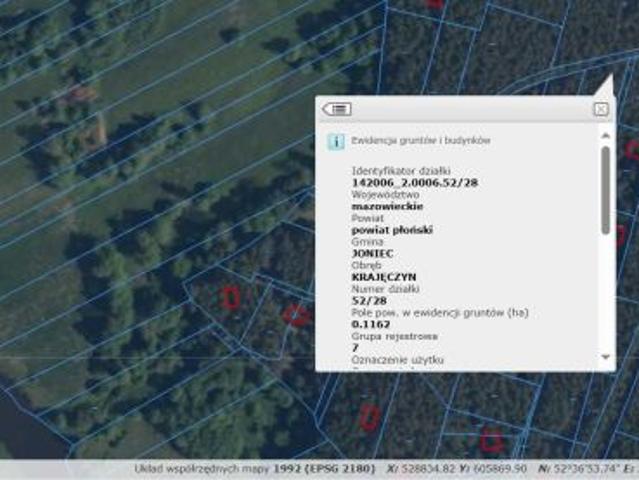Click the blue info icon beside Ewidencja gruntów
The width and height of the screenshot is (639, 480).
336,141
